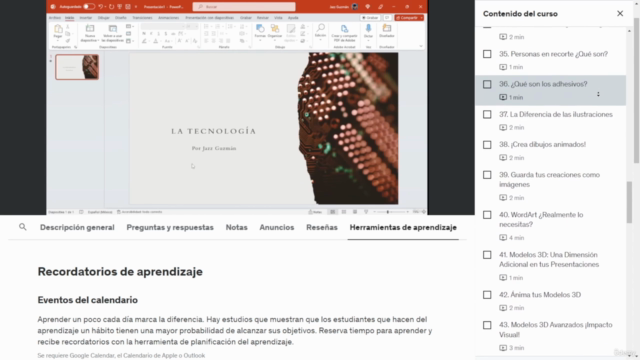This screenshot has height=360, width=640.
Task: Click Notas in PowerPoint status bar
Action: pos(315,212)
